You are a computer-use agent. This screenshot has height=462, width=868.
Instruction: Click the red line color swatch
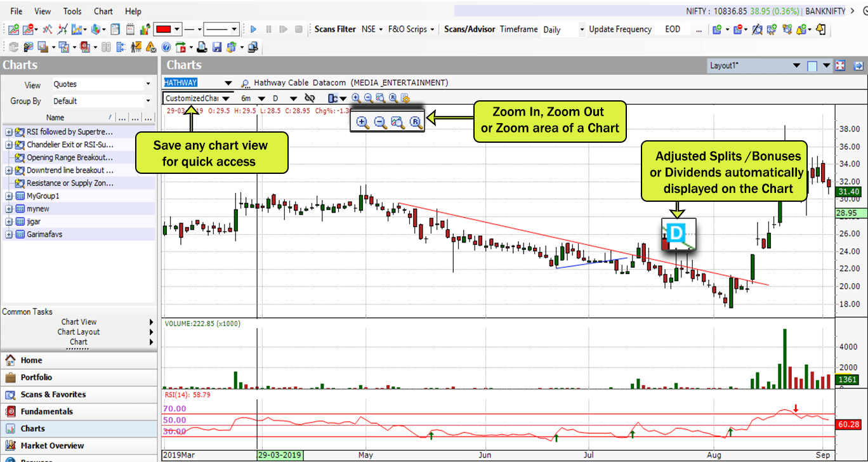point(163,29)
